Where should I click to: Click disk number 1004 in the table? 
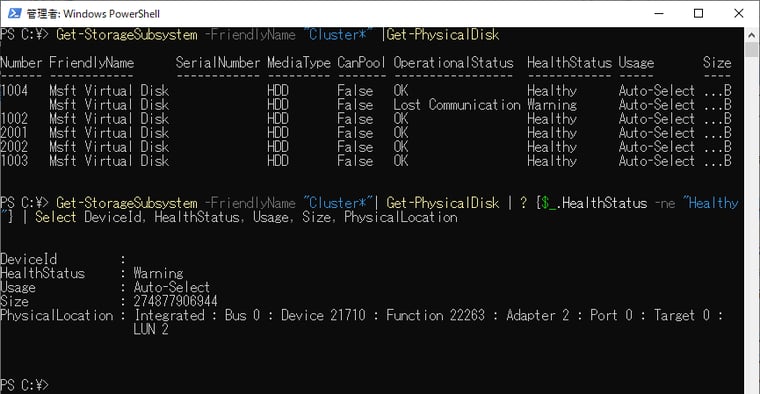pos(14,91)
